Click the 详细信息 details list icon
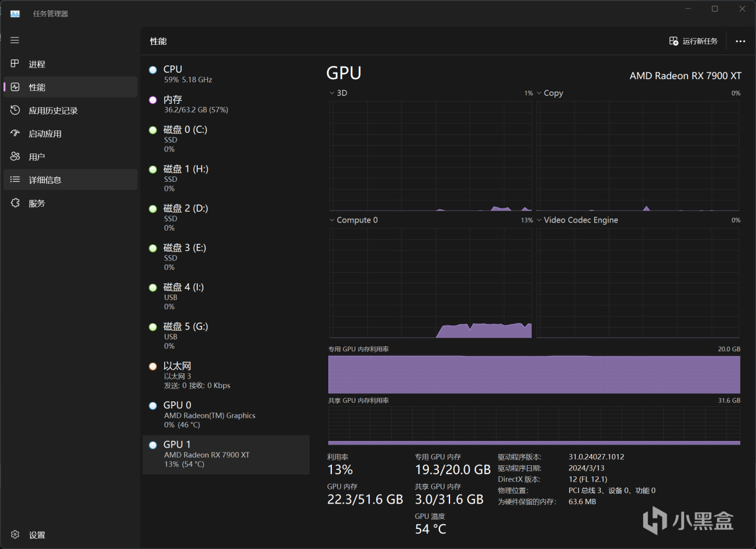Screen dimensions: 756x549 pos(15,179)
